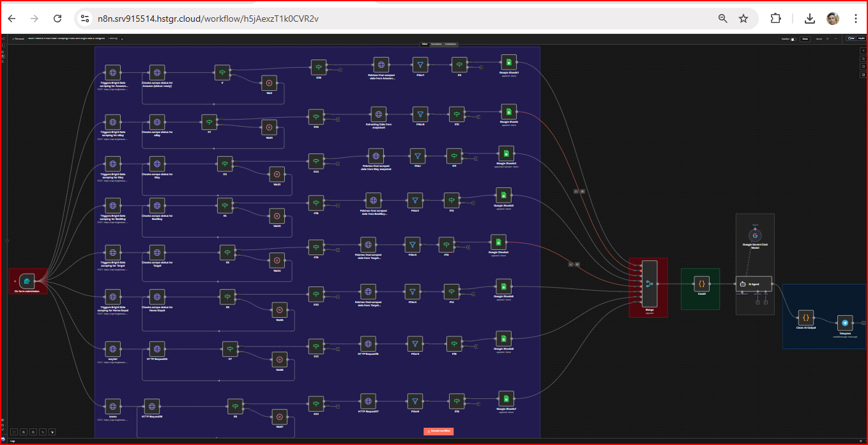The width and height of the screenshot is (868, 445).
Task: Open the HTTP Request14 node
Action: click(157, 348)
